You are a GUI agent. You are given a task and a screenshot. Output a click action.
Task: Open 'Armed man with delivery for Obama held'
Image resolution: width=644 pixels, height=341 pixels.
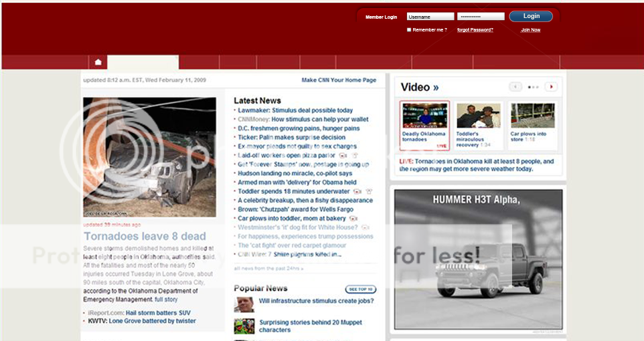(x=297, y=183)
